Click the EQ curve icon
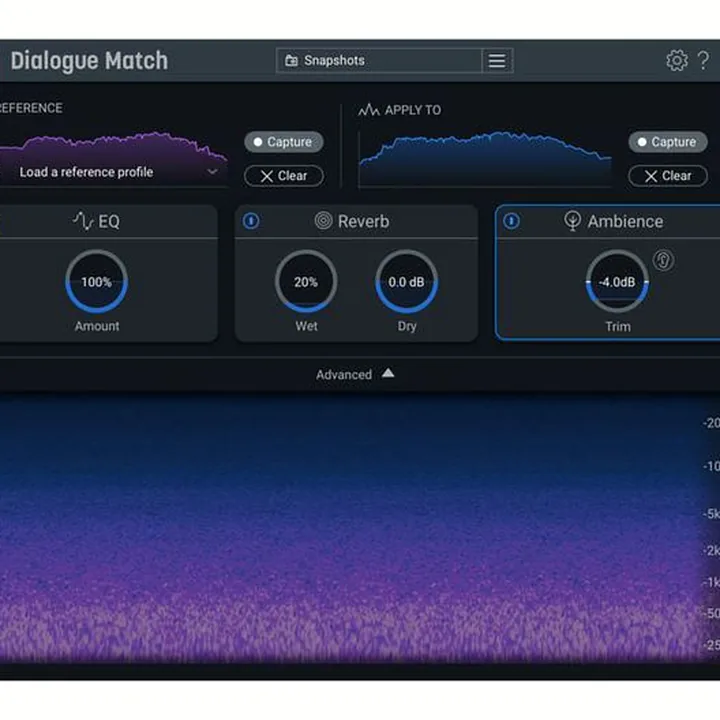This screenshot has width=720, height=720. coord(83,221)
